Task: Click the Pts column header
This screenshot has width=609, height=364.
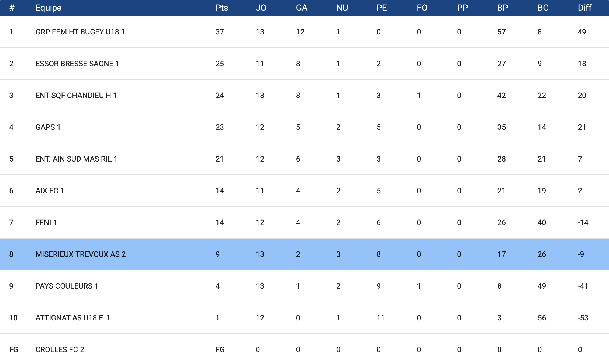Action: [222, 8]
